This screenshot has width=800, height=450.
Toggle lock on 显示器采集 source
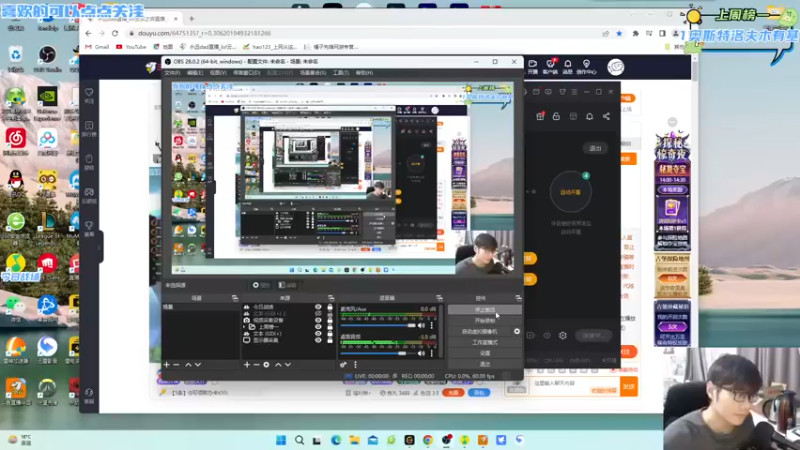tap(330, 340)
